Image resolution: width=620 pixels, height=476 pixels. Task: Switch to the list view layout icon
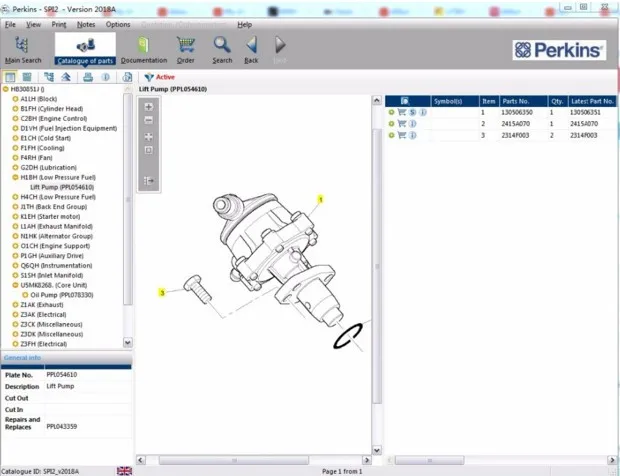[27, 77]
